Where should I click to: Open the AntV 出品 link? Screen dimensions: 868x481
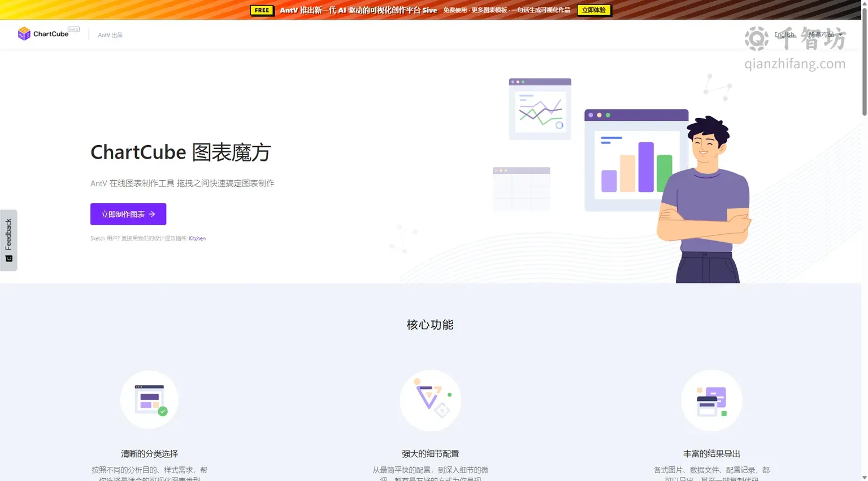[110, 35]
